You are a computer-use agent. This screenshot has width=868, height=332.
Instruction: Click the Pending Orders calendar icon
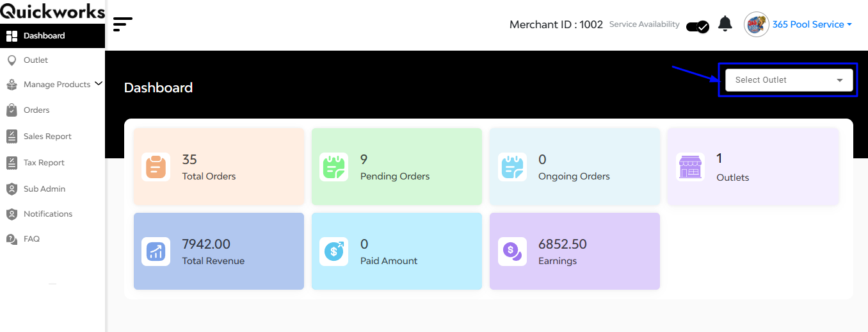click(x=334, y=167)
